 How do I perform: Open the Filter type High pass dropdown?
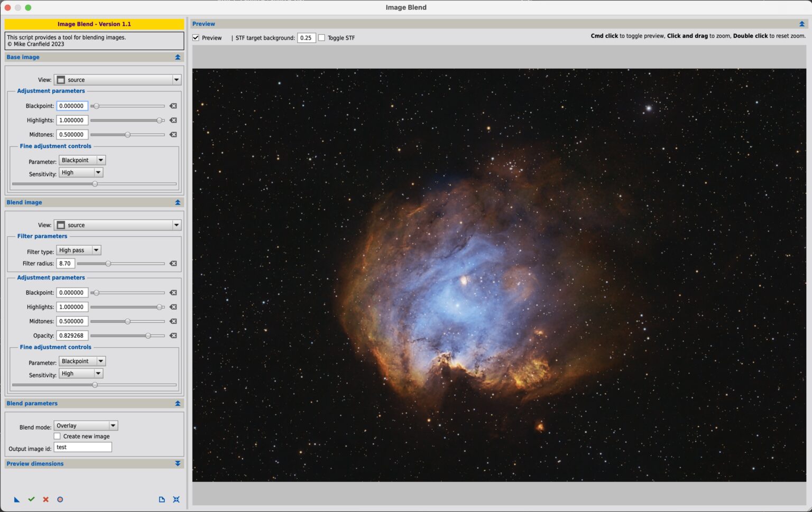pyautogui.click(x=79, y=250)
